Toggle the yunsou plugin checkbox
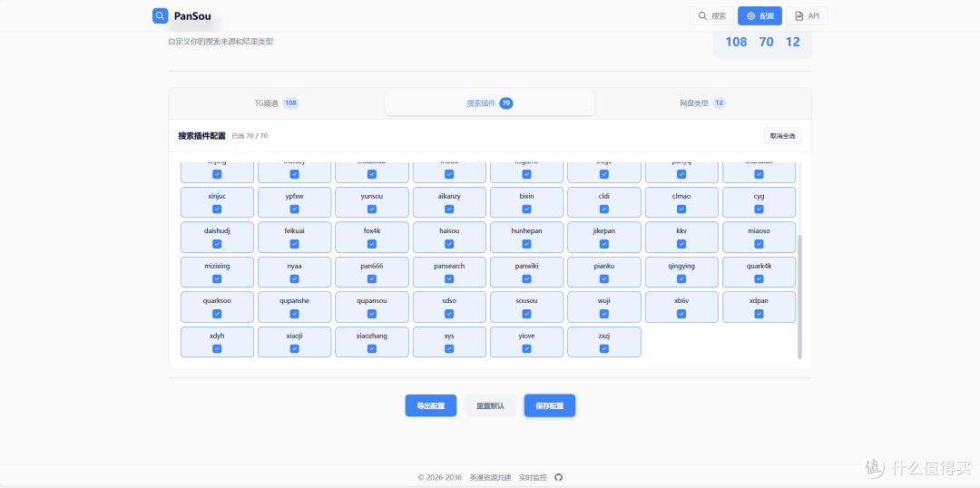Screen dimensions: 980x488 click(372, 209)
